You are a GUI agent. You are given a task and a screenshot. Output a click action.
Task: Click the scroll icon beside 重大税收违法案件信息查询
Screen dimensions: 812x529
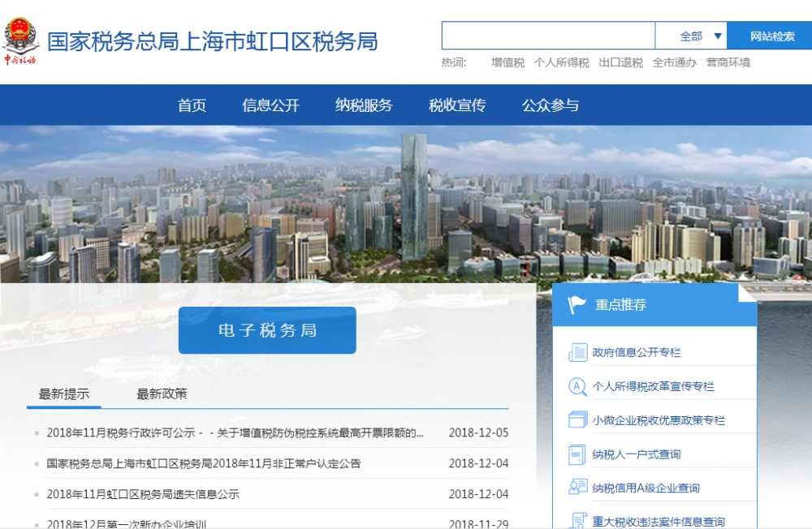click(x=578, y=519)
